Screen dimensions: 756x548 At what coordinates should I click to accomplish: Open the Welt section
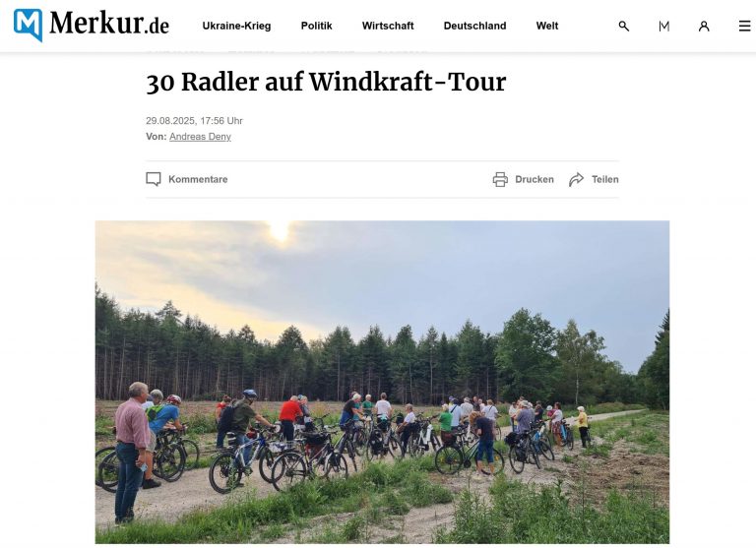547,26
